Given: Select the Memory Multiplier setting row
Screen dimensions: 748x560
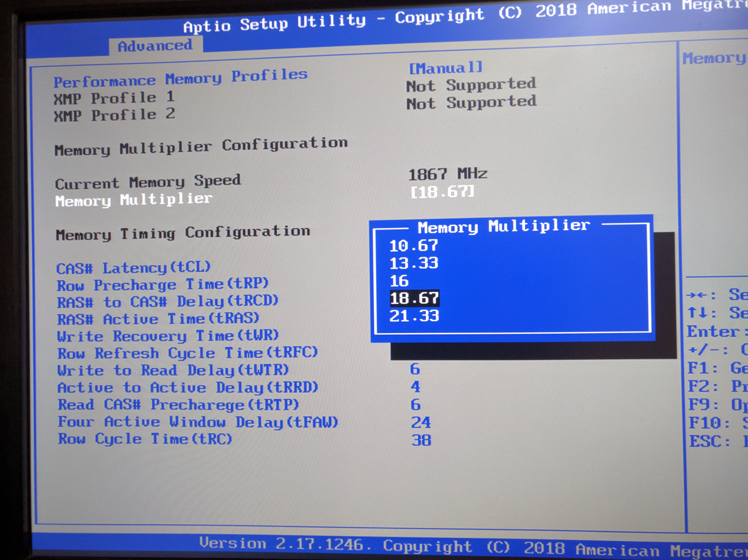Looking at the screenshot, I should click(134, 200).
